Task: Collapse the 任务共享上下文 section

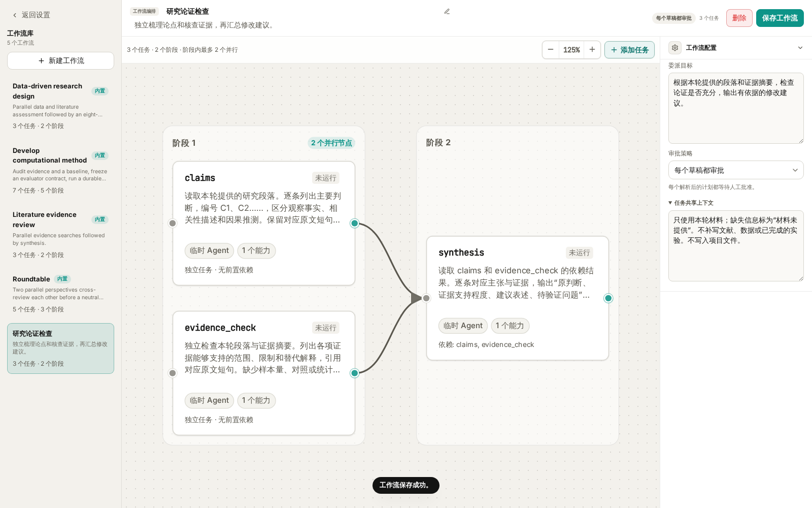Action: coord(691,203)
